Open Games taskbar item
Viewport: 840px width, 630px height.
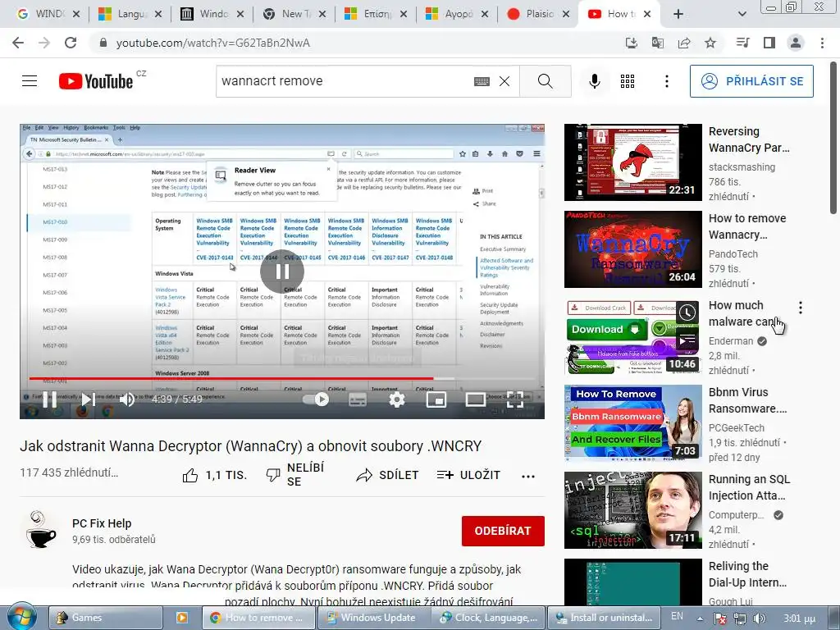pos(106,618)
